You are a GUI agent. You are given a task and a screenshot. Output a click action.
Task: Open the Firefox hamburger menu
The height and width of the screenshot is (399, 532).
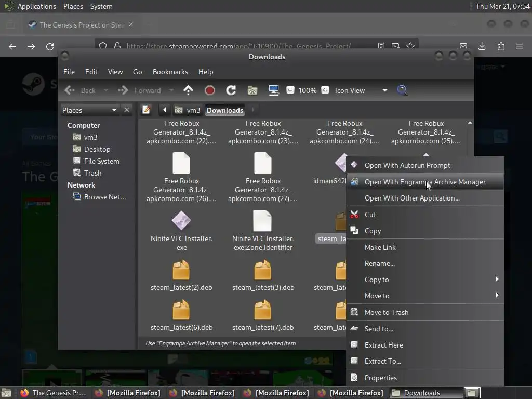(519, 46)
